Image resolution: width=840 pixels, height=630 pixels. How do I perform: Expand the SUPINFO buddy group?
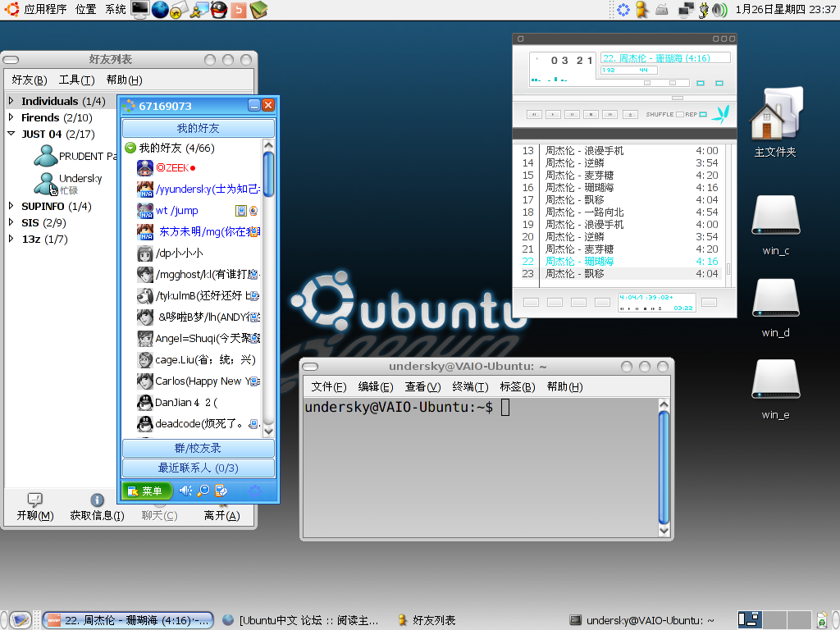(11, 206)
